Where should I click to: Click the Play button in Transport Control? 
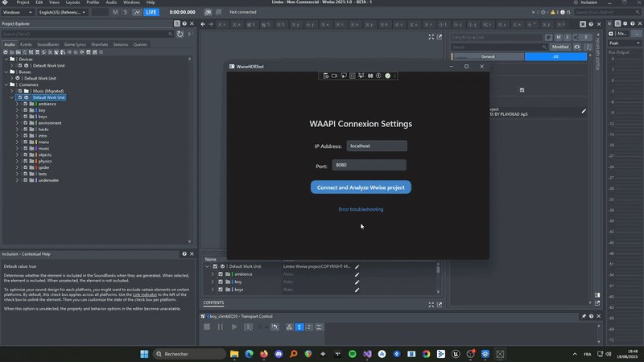(234, 327)
